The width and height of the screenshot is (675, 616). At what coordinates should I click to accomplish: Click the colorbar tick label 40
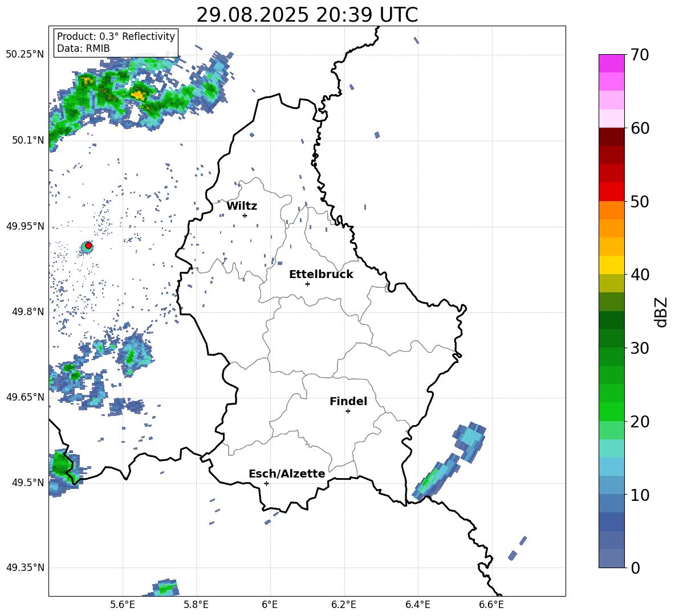click(x=640, y=275)
